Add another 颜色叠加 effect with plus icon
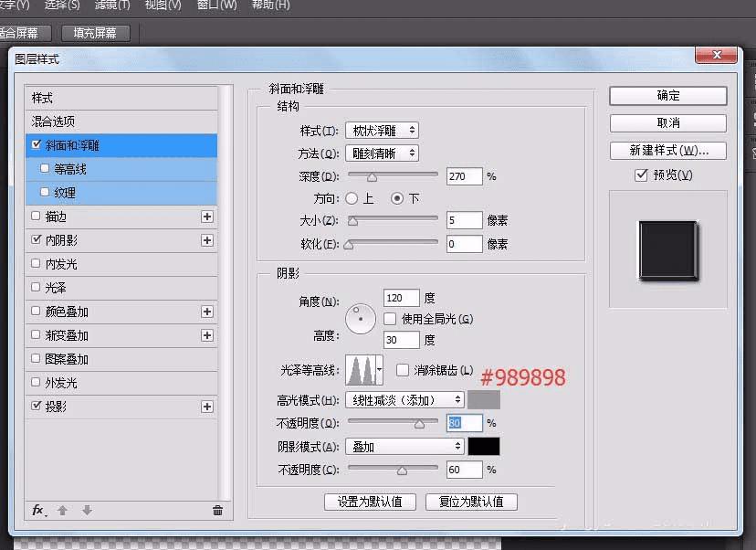 click(207, 312)
